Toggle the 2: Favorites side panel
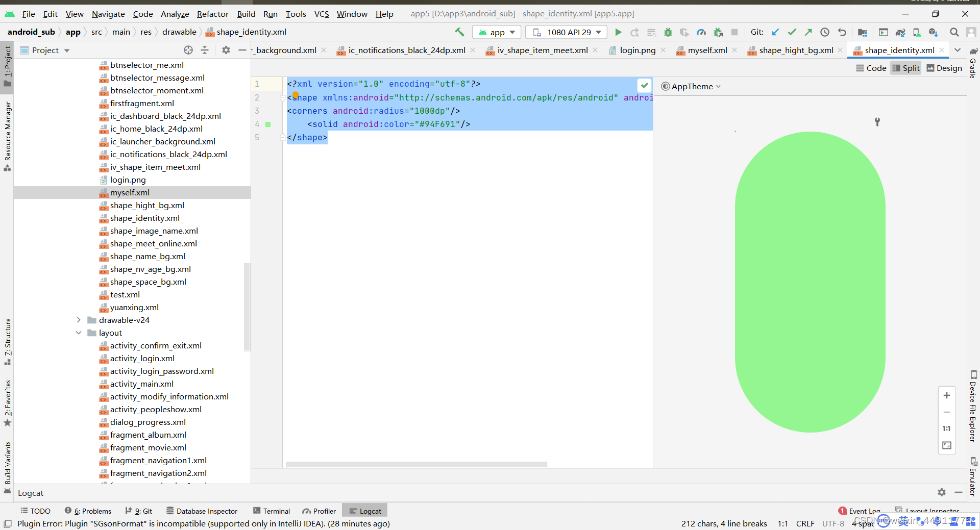Image resolution: width=980 pixels, height=530 pixels. tap(7, 403)
